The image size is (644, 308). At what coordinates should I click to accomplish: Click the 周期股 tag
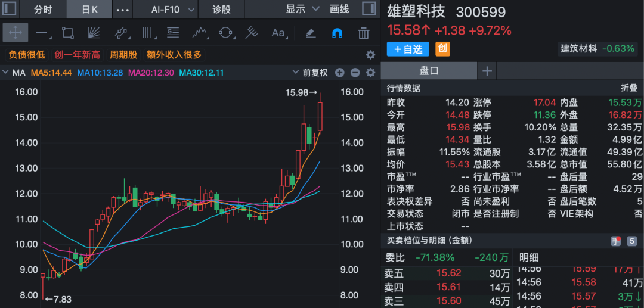pyautogui.click(x=123, y=55)
